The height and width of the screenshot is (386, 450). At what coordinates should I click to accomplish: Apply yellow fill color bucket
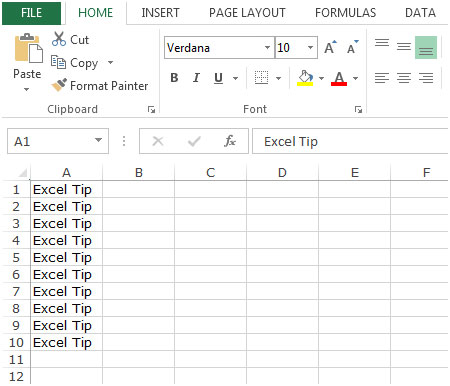(x=305, y=78)
